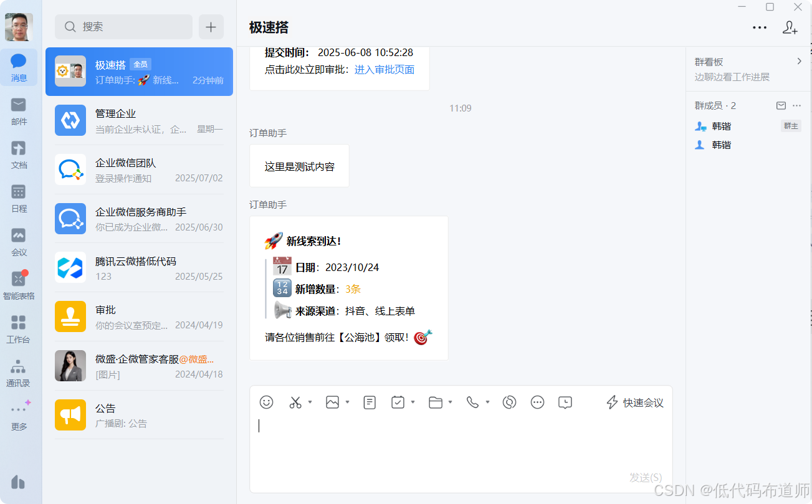Click the 新线索到达 message card
The height and width of the screenshot is (504, 812).
tap(348, 288)
